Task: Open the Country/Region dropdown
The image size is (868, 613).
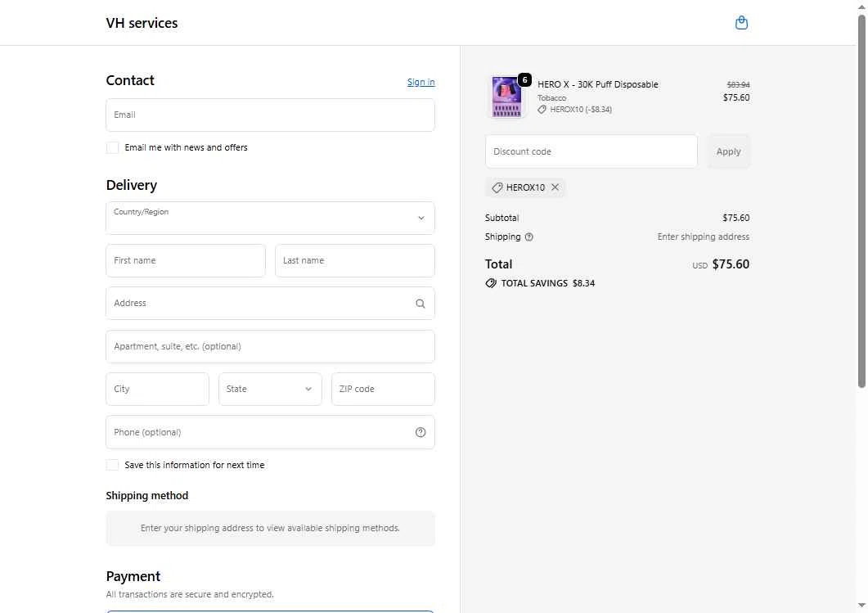Action: [x=270, y=219]
